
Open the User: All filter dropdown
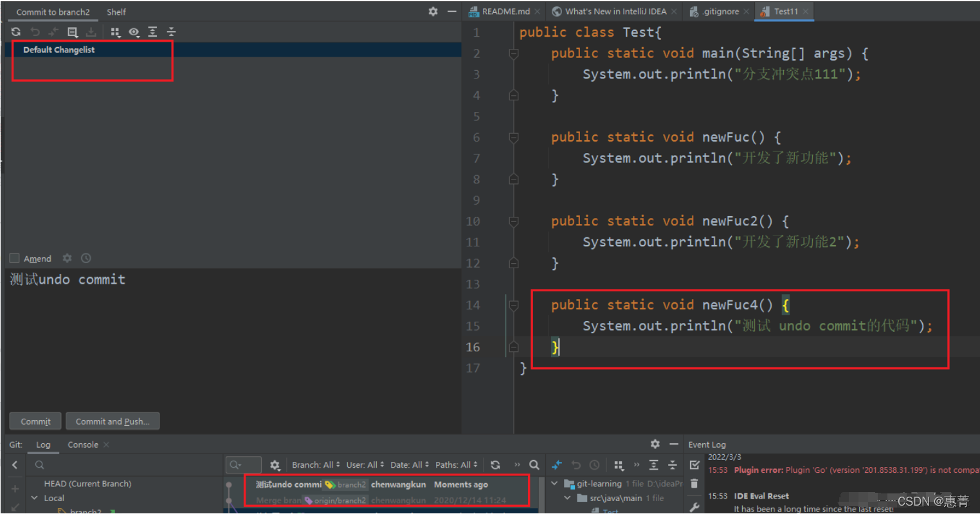coord(365,464)
